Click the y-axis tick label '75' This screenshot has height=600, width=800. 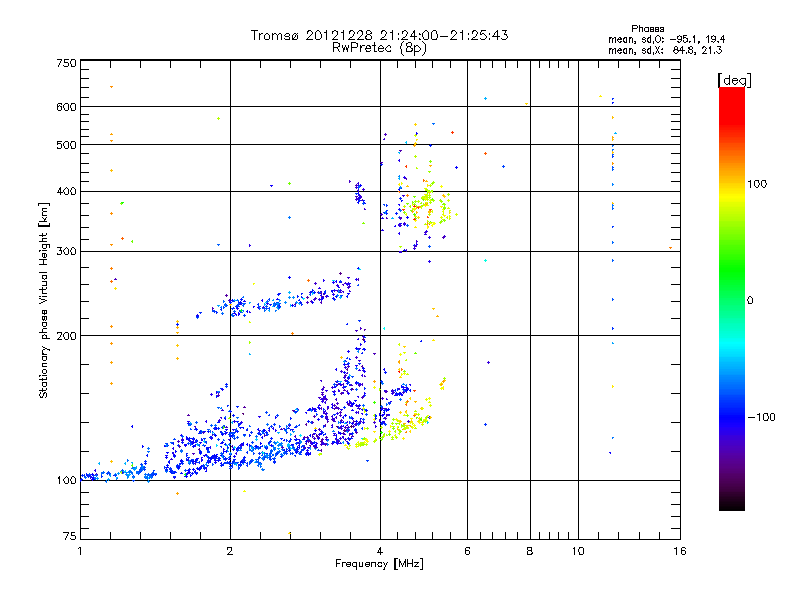(70, 536)
